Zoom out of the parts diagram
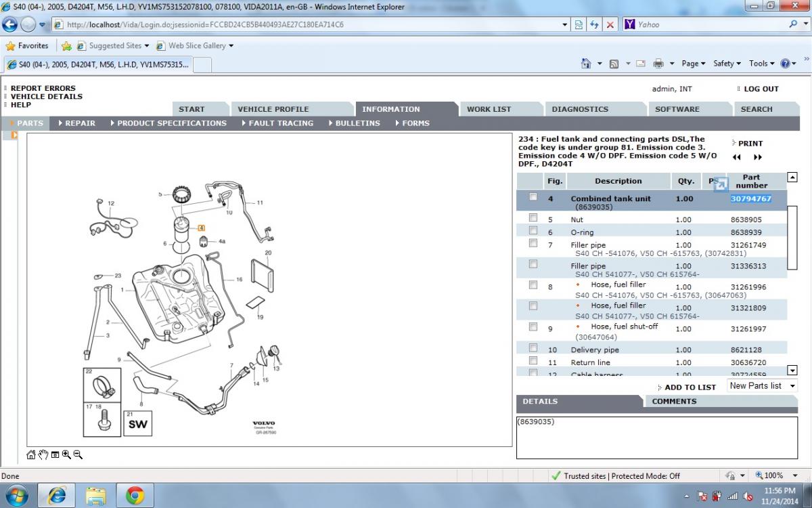 (78, 454)
